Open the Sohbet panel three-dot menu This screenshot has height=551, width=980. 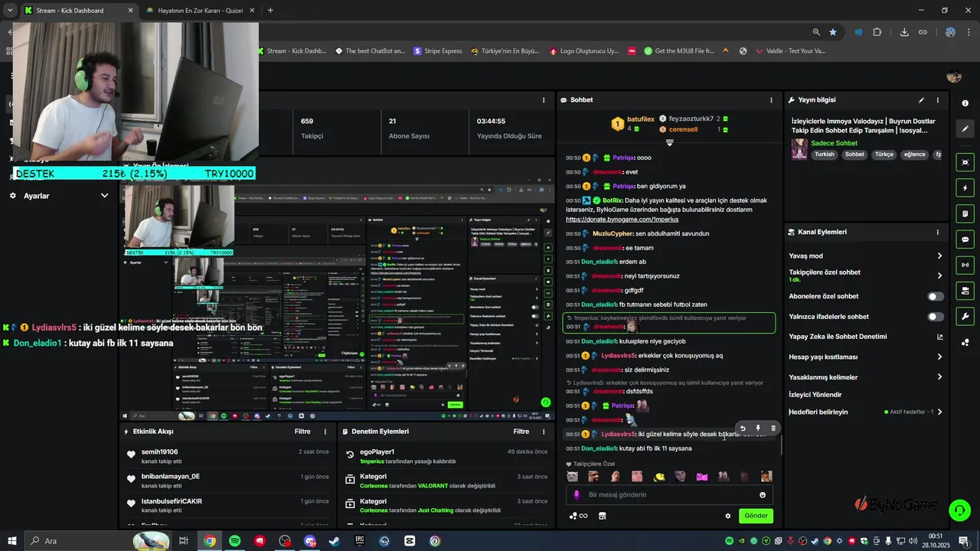tap(771, 100)
